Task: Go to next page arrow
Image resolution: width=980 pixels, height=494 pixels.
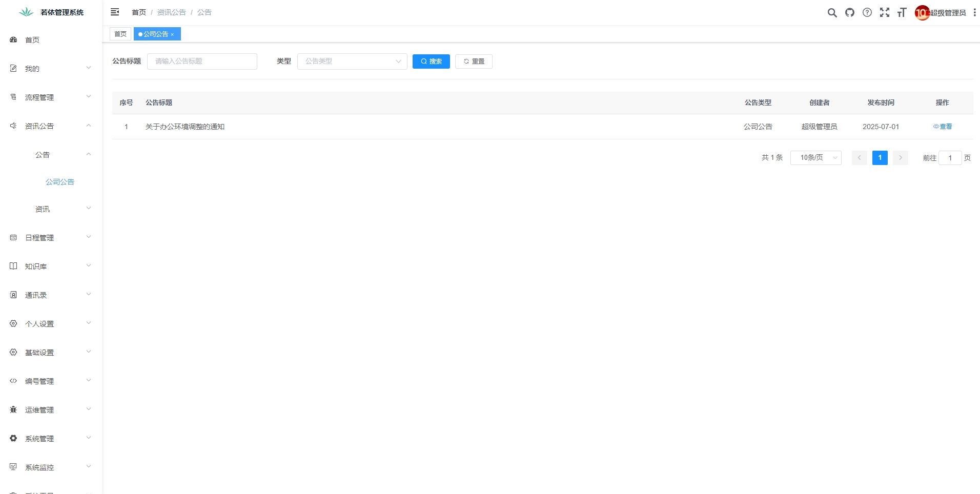Action: (x=901, y=158)
